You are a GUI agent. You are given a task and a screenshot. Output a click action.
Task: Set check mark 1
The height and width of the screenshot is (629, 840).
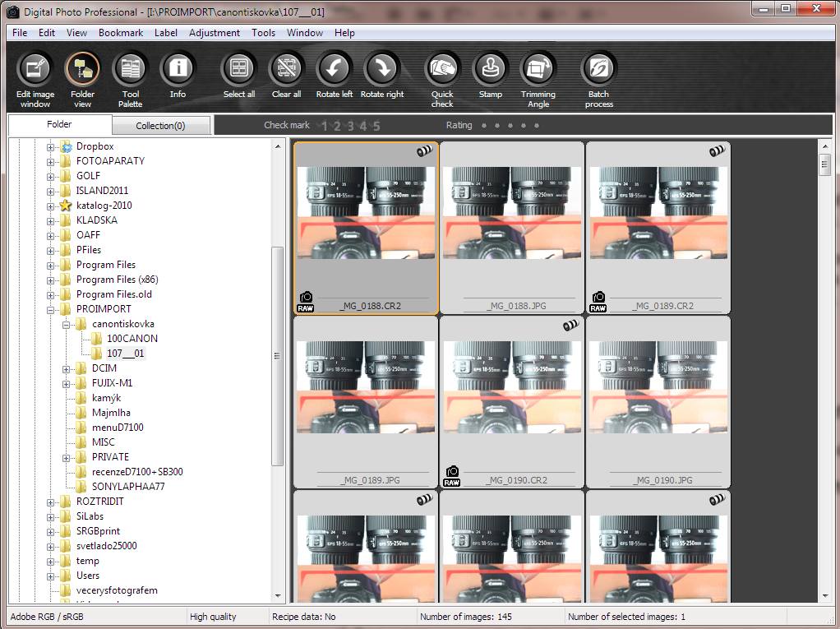click(324, 126)
